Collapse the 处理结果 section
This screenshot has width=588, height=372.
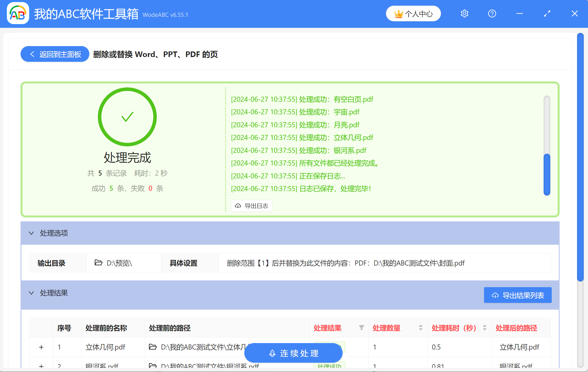point(31,293)
